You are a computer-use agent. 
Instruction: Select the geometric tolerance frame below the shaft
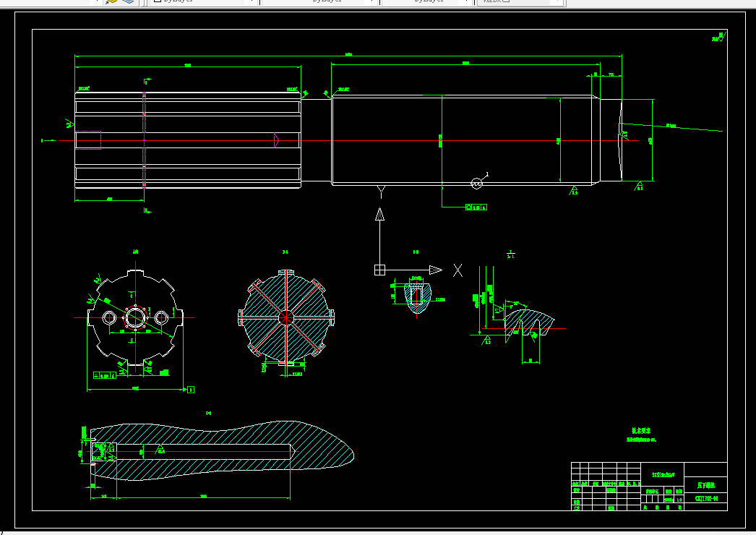point(476,207)
